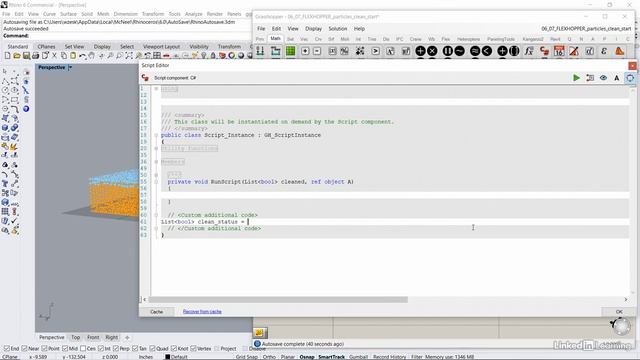Open Grasshopper Display menu

(x=313, y=29)
